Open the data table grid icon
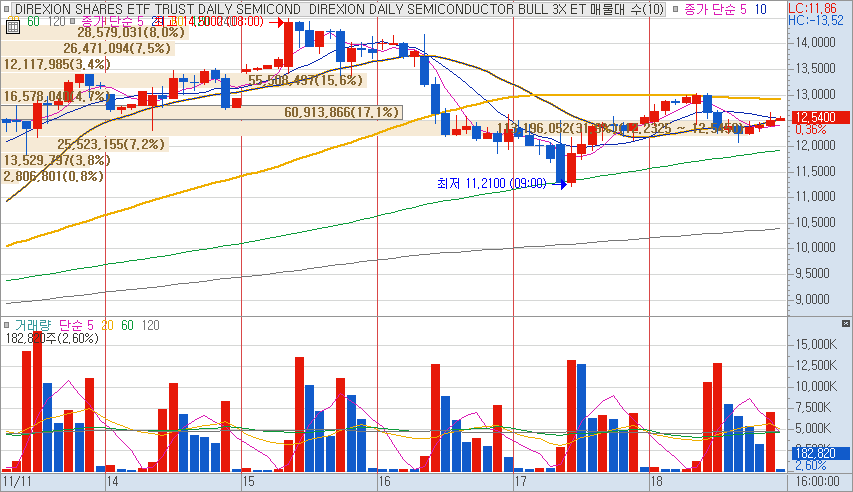The image size is (853, 492). point(13,27)
